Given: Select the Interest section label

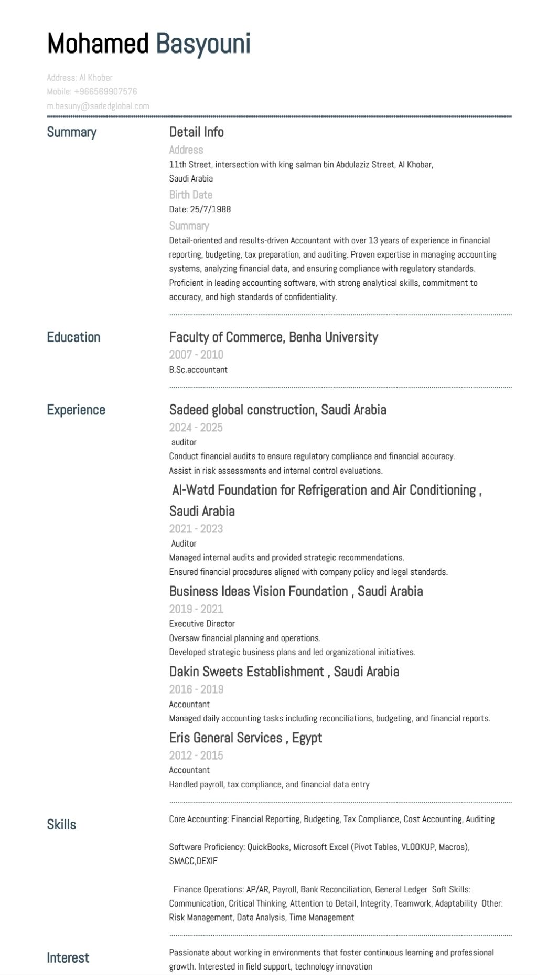Looking at the screenshot, I should (68, 958).
